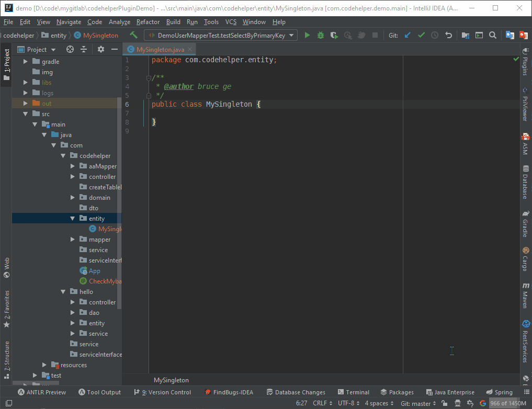Open the Database Changes tool window
The width and height of the screenshot is (532, 409).
(x=296, y=392)
